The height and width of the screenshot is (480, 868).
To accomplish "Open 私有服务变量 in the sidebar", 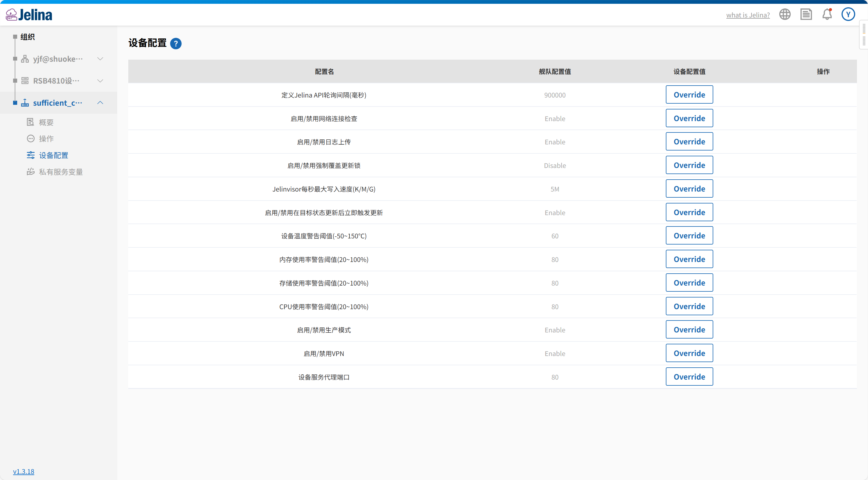I will coord(61,172).
